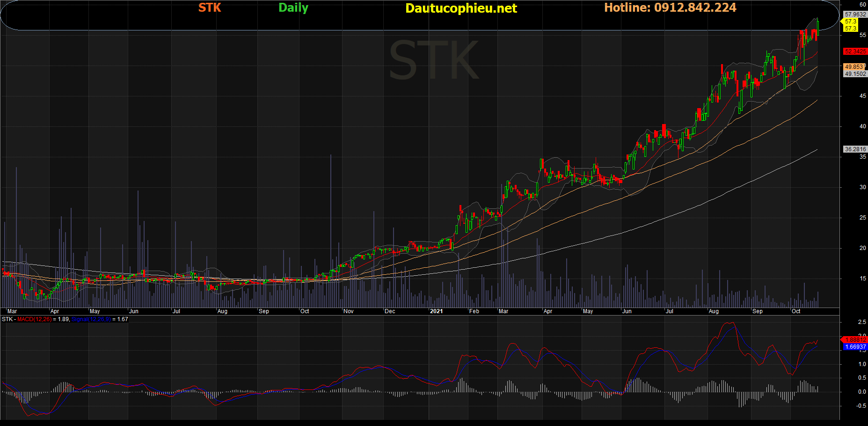Select the gray 49.1502 price label
This screenshot has height=426, width=868.
click(x=855, y=74)
